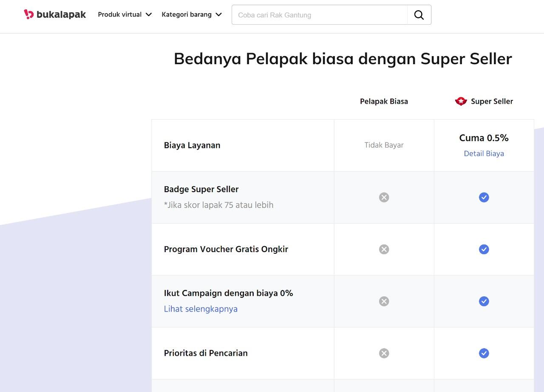Open the Lihat selengkapnya link
This screenshot has height=392, width=544.
click(x=201, y=309)
